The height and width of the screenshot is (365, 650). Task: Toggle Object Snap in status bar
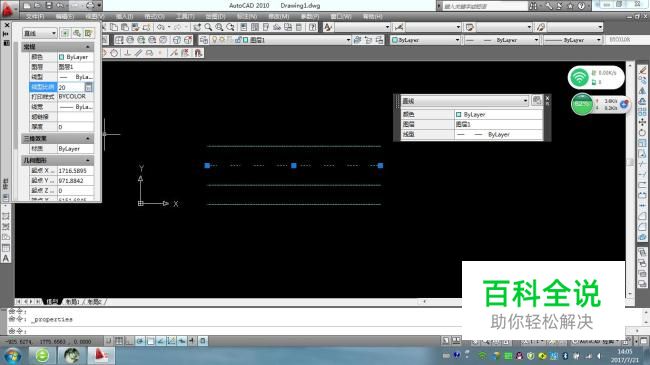pyautogui.click(x=150, y=341)
